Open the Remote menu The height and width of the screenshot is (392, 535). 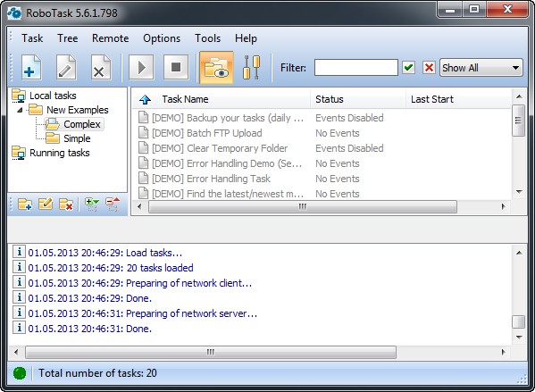pos(110,38)
